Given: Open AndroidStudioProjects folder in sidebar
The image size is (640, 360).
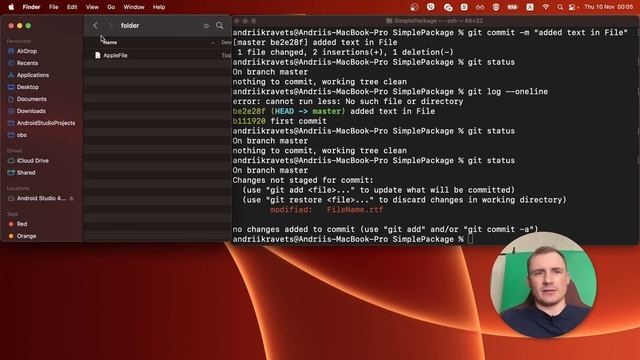Looking at the screenshot, I should point(46,123).
